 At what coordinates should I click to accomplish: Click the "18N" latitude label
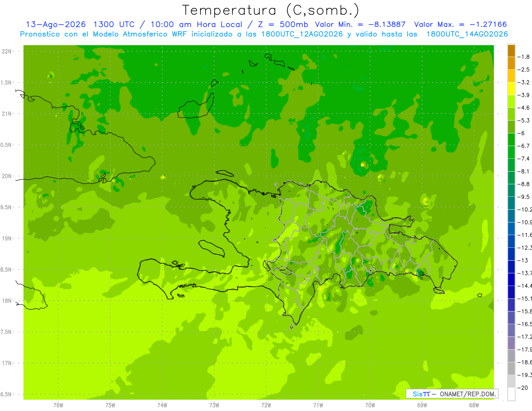coord(7,301)
